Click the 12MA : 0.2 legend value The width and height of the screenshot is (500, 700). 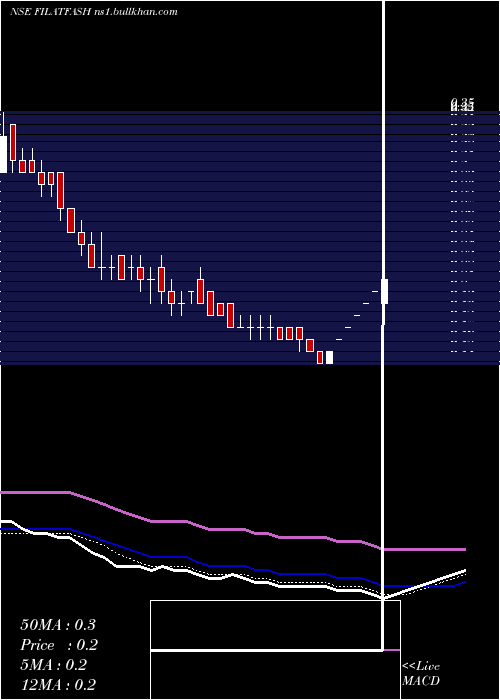click(x=58, y=685)
